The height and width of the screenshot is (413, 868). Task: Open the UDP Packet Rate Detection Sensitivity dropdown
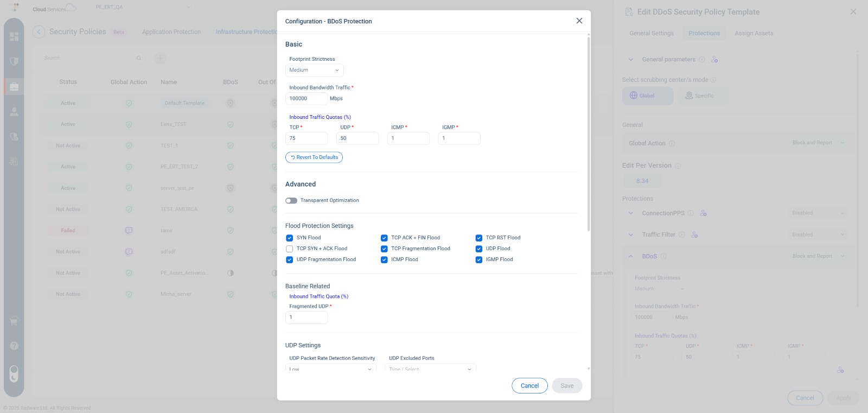click(331, 368)
